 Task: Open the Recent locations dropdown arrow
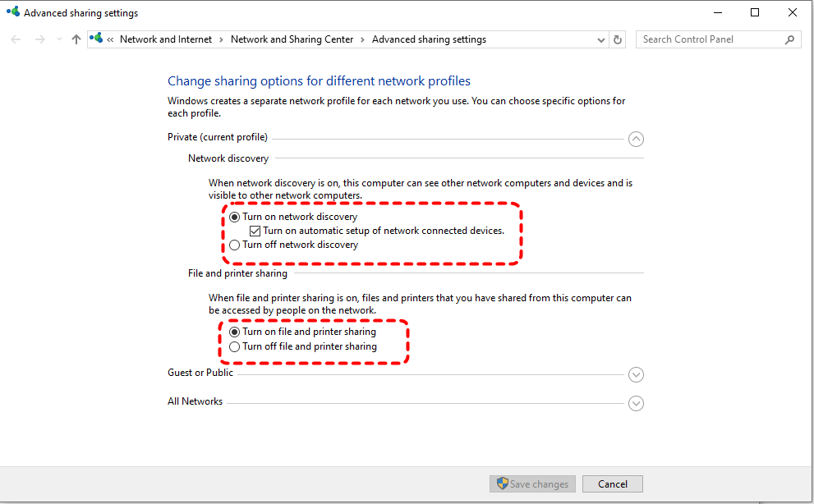[x=58, y=39]
